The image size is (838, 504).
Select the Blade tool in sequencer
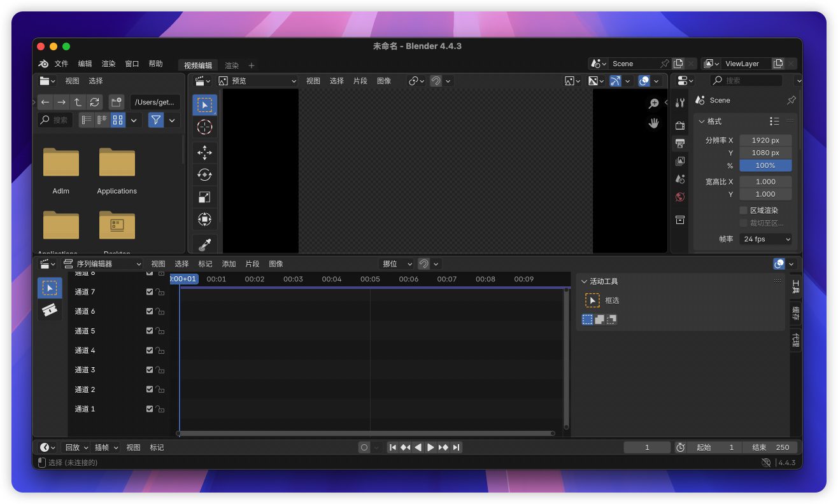(49, 310)
